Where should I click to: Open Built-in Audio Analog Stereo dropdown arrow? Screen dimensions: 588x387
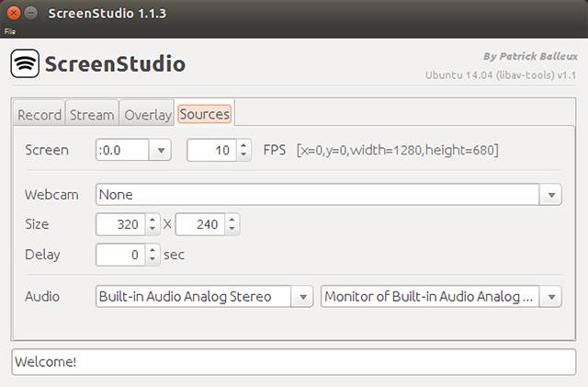point(302,297)
